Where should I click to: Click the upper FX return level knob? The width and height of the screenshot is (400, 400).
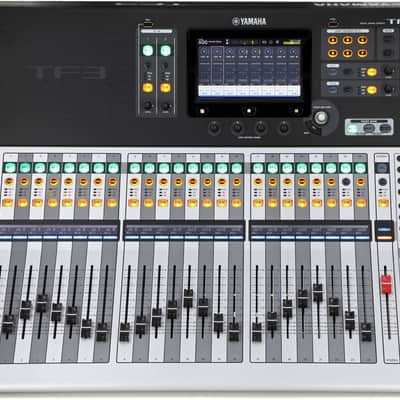pos(388,71)
